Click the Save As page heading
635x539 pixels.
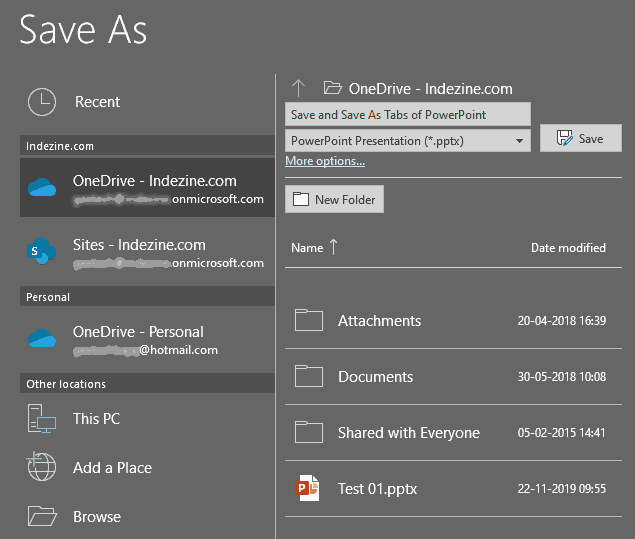click(x=83, y=30)
